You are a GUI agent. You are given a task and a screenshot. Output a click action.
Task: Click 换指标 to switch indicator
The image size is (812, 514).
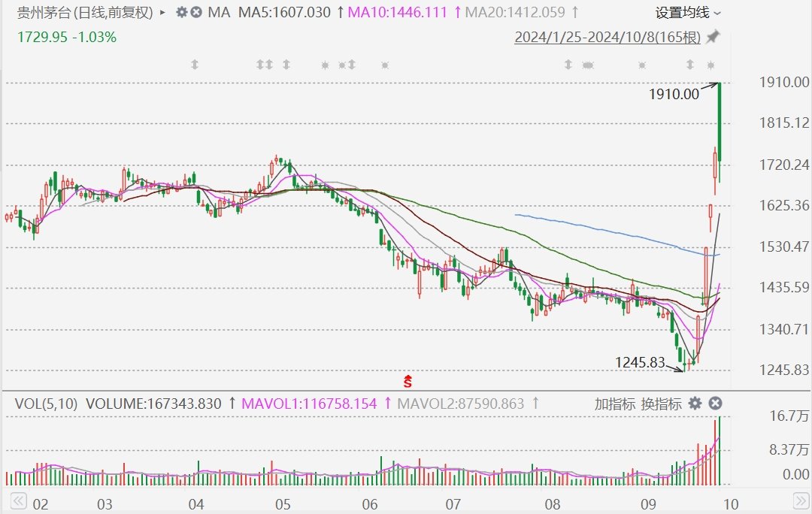[x=662, y=404]
